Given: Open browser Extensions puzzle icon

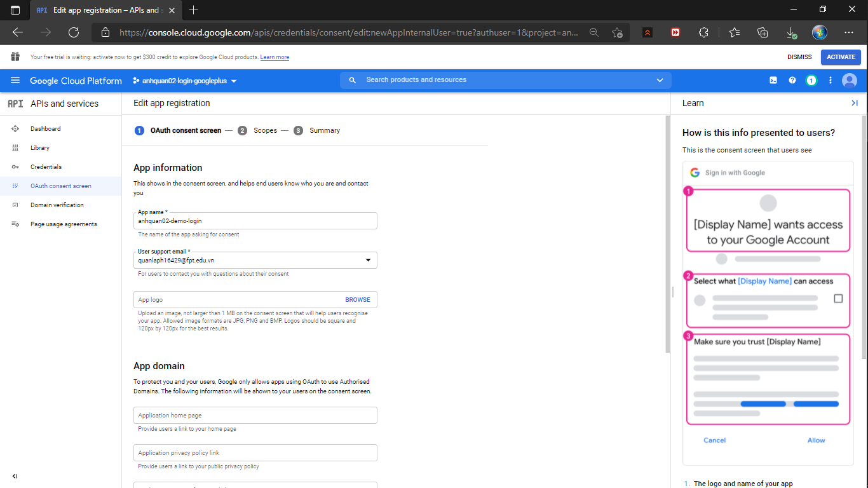Looking at the screenshot, I should coord(703,32).
